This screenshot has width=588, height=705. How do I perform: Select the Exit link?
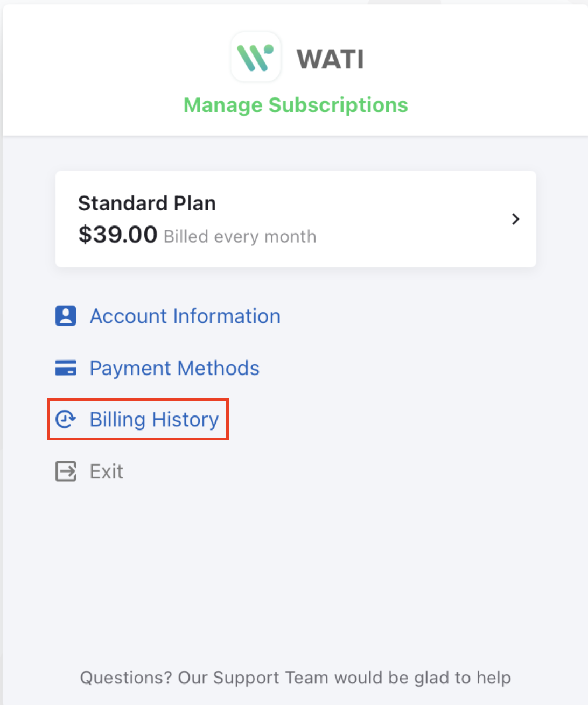pyautogui.click(x=107, y=471)
